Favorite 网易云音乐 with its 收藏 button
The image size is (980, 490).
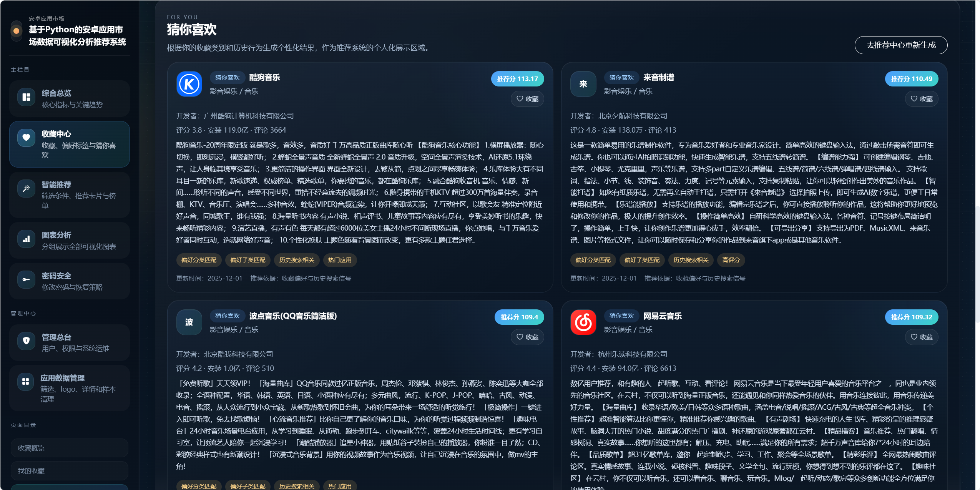point(921,337)
